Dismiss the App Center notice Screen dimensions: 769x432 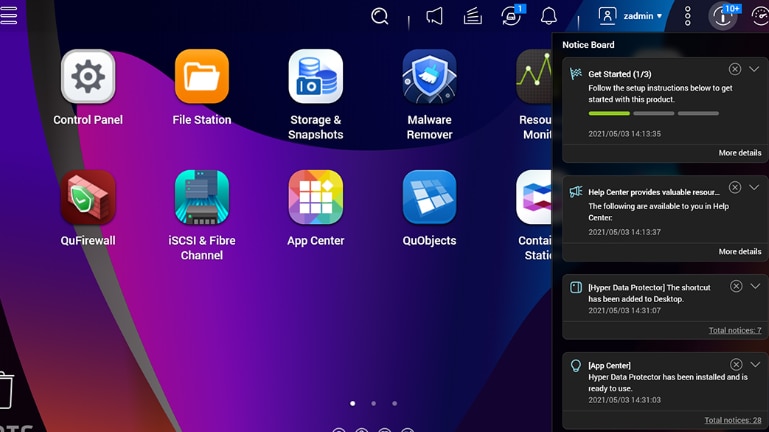(736, 365)
